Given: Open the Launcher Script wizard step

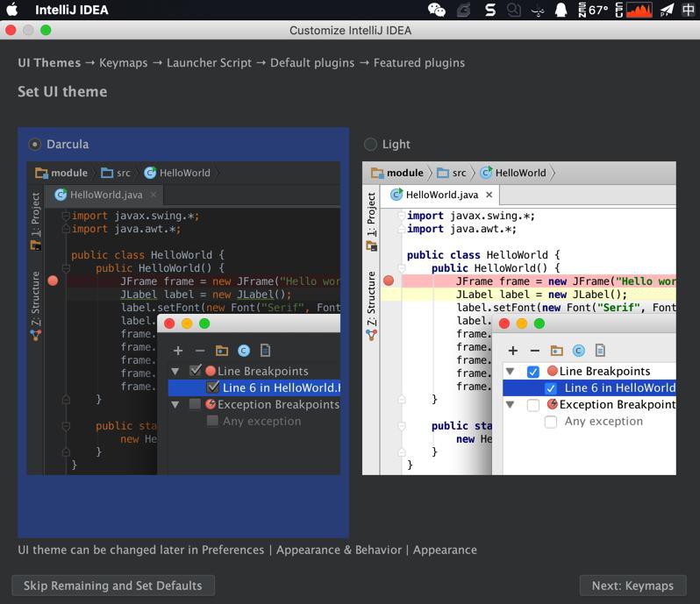Looking at the screenshot, I should [209, 63].
